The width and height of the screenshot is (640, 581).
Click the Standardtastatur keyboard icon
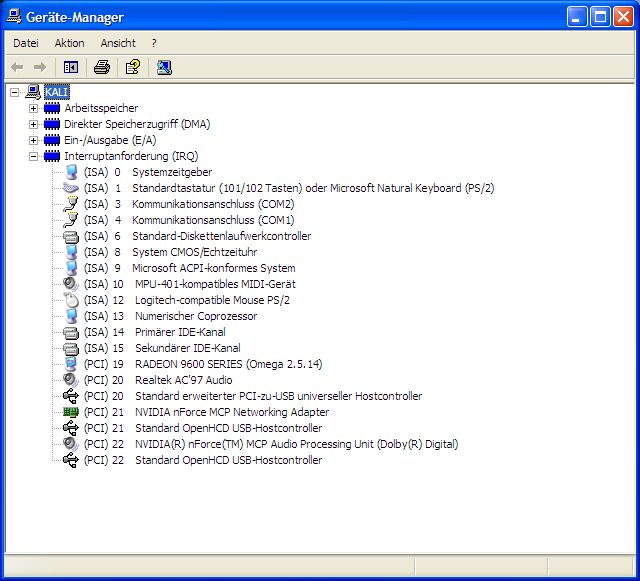(x=71, y=188)
